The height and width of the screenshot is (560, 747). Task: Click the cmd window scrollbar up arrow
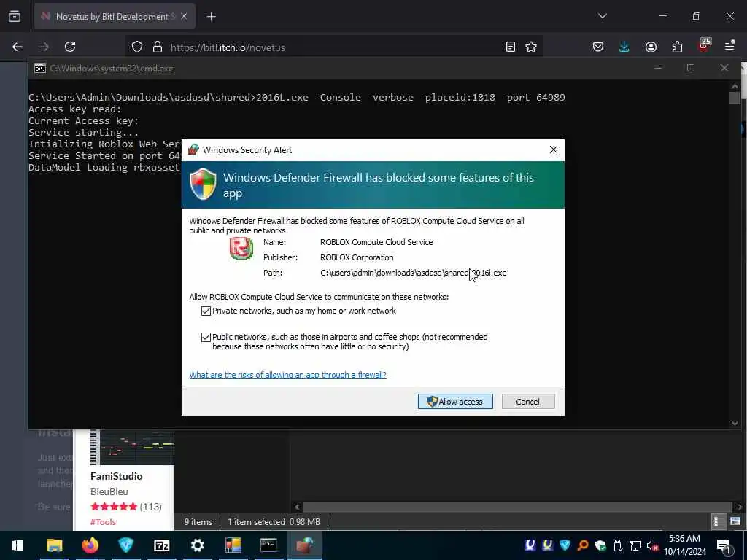[x=735, y=86]
